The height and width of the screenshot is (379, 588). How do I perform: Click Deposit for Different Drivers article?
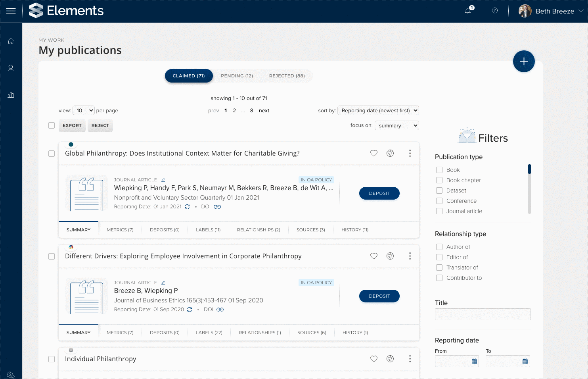379,296
